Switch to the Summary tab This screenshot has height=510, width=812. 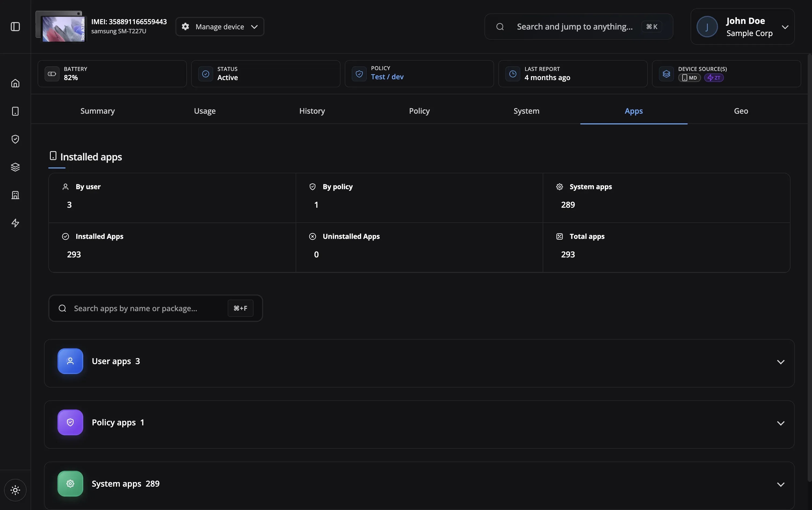pos(97,111)
